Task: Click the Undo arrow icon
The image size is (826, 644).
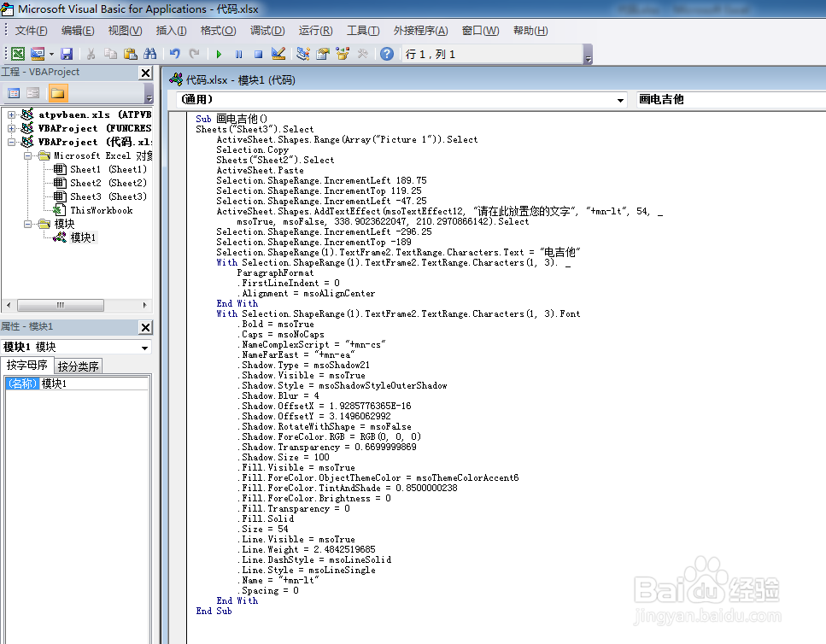Action: coord(175,54)
